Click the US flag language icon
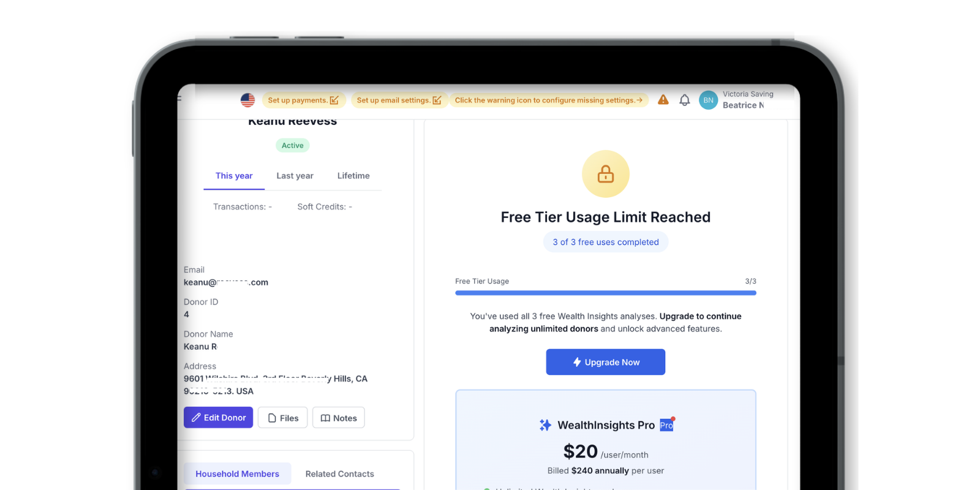The height and width of the screenshot is (490, 980). [247, 100]
